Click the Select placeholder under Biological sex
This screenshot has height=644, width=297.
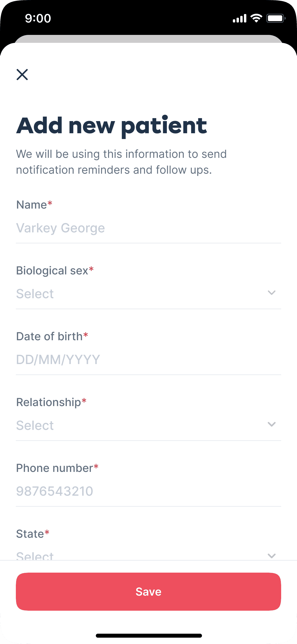(35, 294)
